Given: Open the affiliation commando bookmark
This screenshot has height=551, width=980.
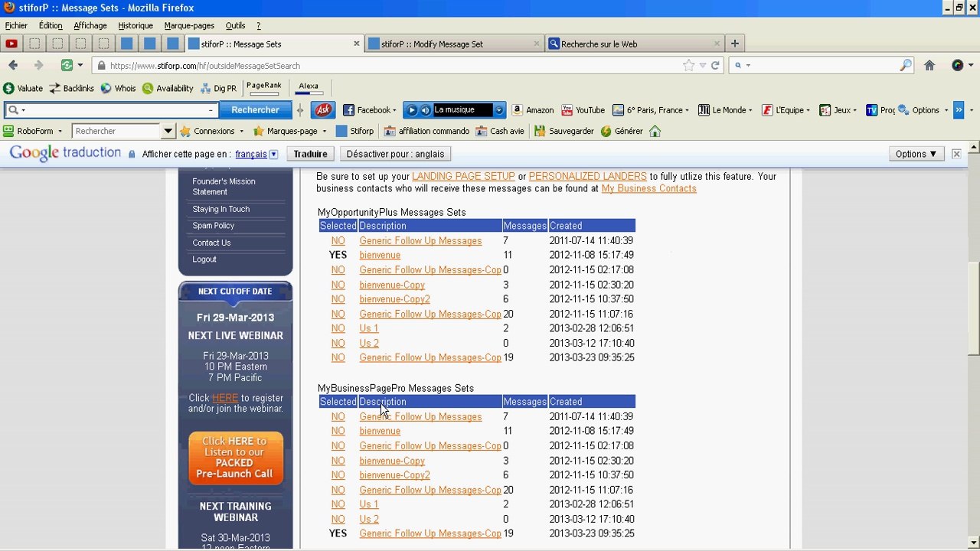Looking at the screenshot, I should (x=426, y=132).
